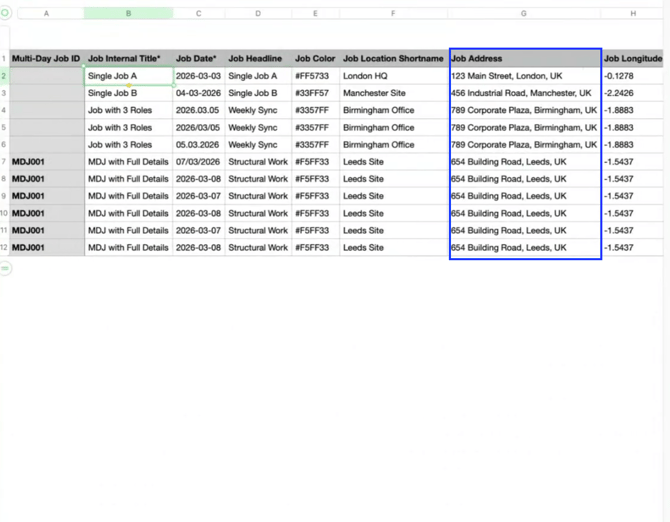Select column H header
670x522 pixels.
[634, 14]
